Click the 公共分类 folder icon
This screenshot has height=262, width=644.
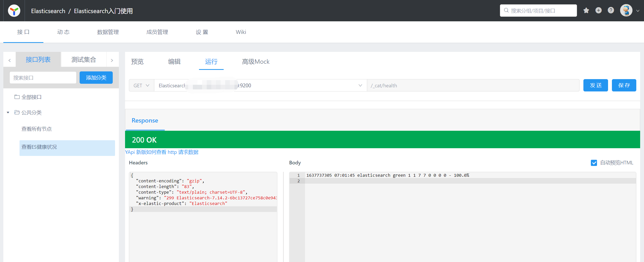17,113
